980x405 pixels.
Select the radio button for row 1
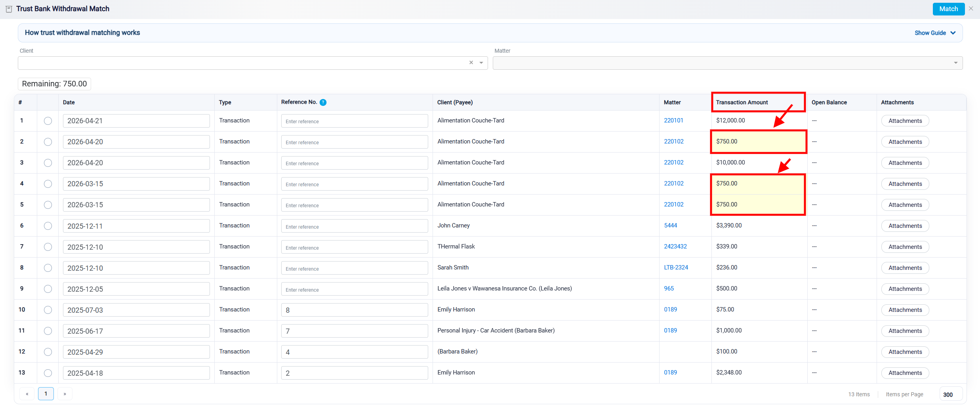click(48, 121)
